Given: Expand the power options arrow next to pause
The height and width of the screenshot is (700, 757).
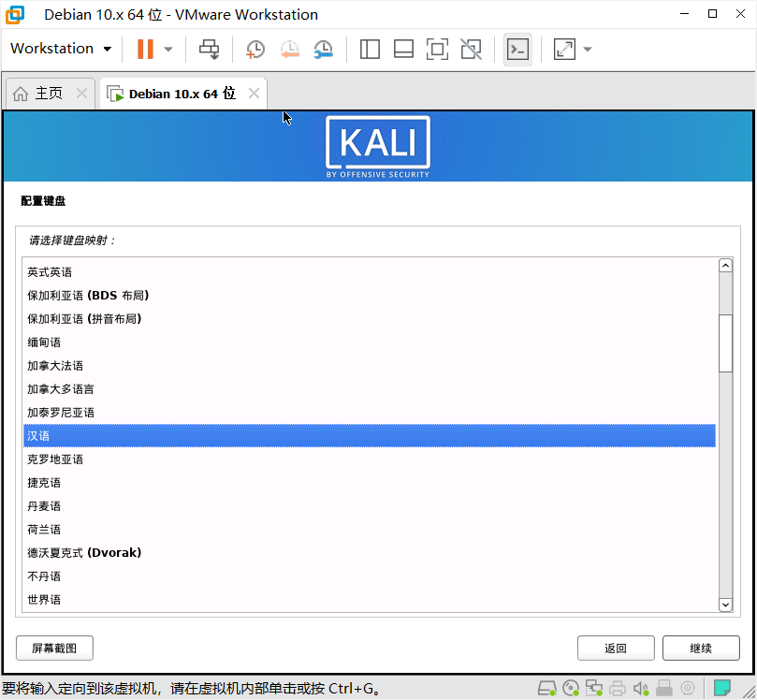Looking at the screenshot, I should [168, 49].
